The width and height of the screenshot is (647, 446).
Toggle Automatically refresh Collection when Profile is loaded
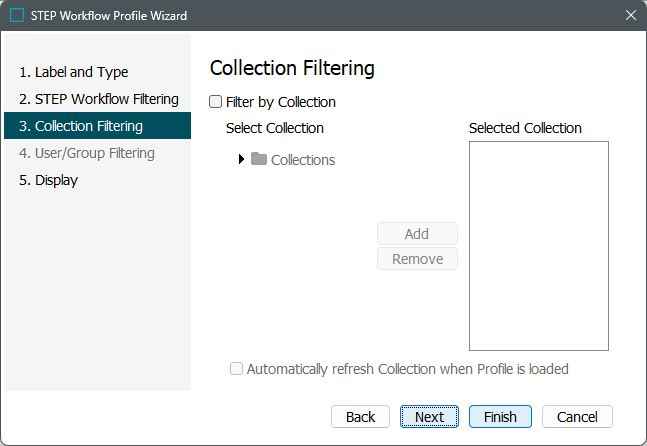point(237,369)
